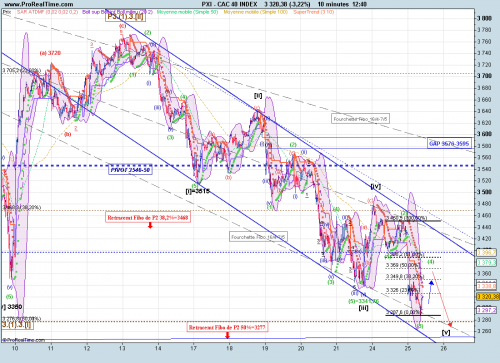Click red arrow under Retracement Fibo 50%=3277
The height and width of the screenshot is (363, 500).
click(x=228, y=335)
